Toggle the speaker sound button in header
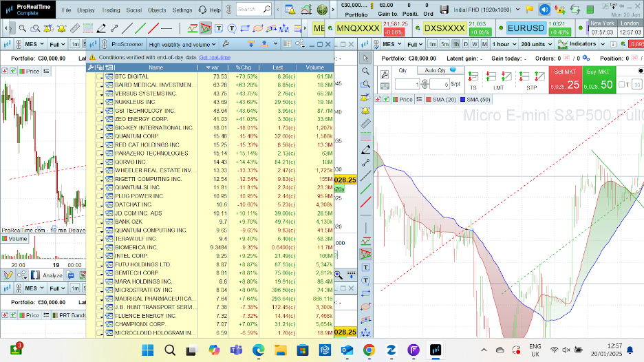Image resolution: width=644 pixels, height=362 pixels. pos(545,10)
